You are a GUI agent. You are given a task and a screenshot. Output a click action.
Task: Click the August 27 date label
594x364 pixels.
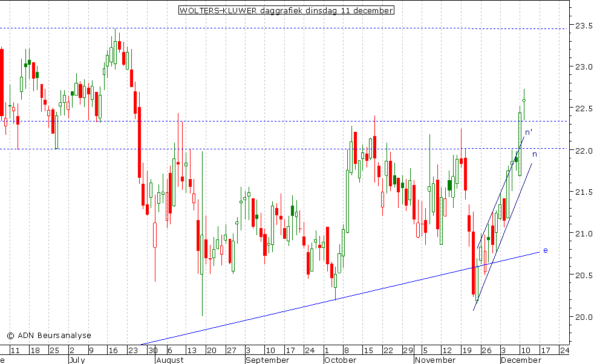[231, 350]
